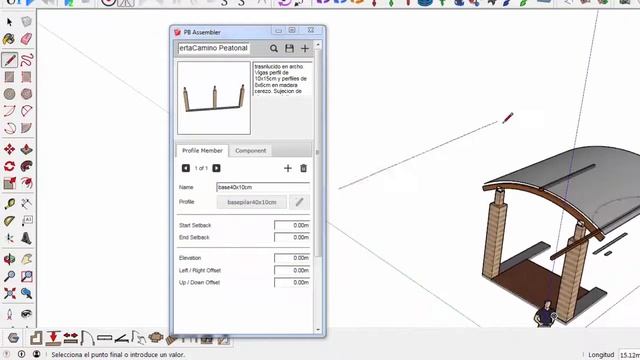The image size is (640, 360).
Task: Choose the Follow Me tool
Action: [x=26, y=166]
